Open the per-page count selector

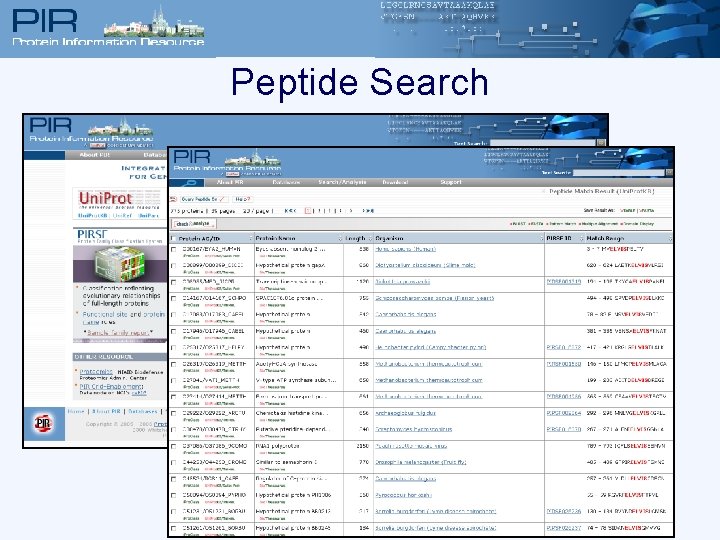pyautogui.click(x=257, y=211)
